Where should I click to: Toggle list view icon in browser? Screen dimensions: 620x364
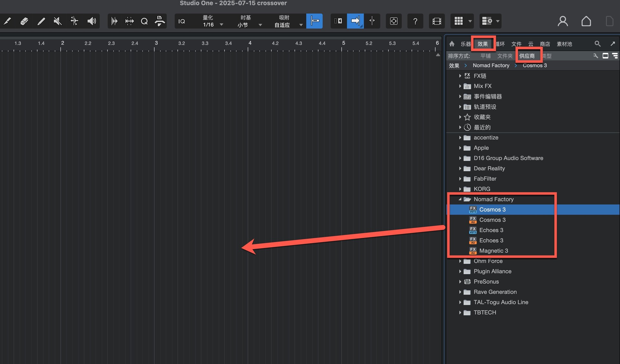point(615,56)
